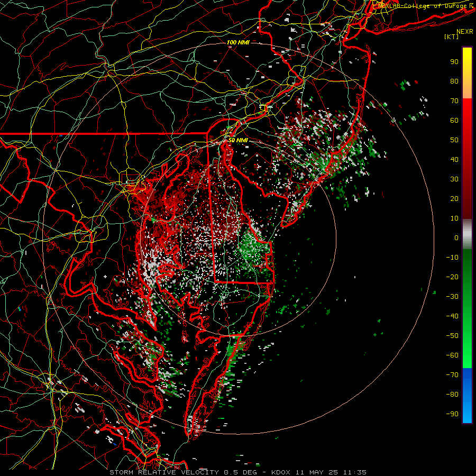Click the -80 knot scale label
476x476 pixels.
[x=452, y=395]
